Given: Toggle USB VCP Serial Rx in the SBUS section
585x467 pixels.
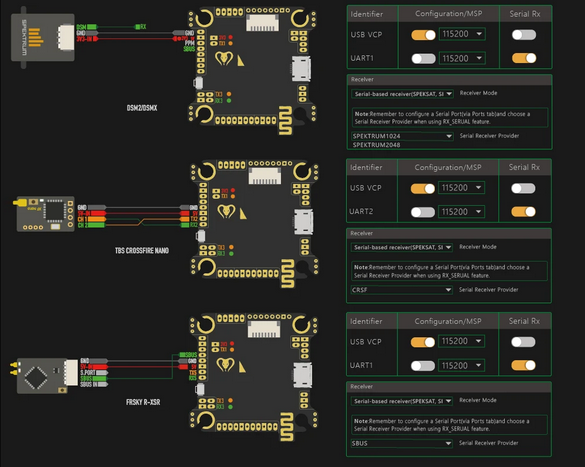Looking at the screenshot, I should pos(523,342).
